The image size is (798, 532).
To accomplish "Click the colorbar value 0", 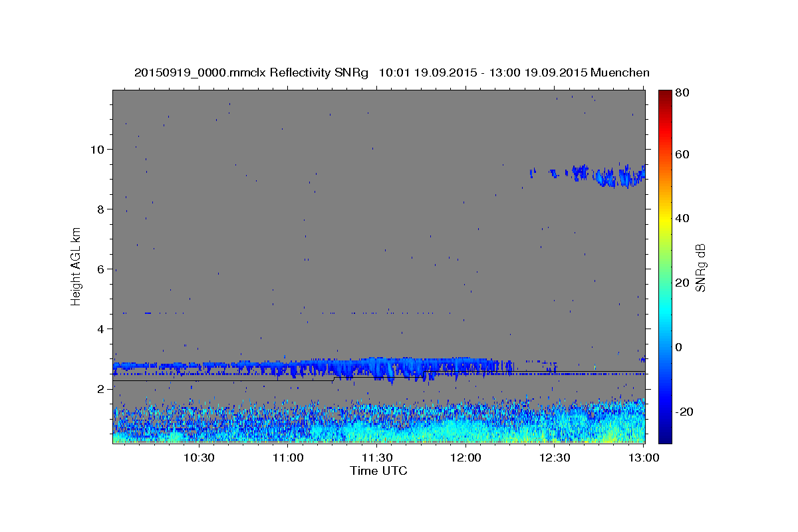I will (679, 347).
